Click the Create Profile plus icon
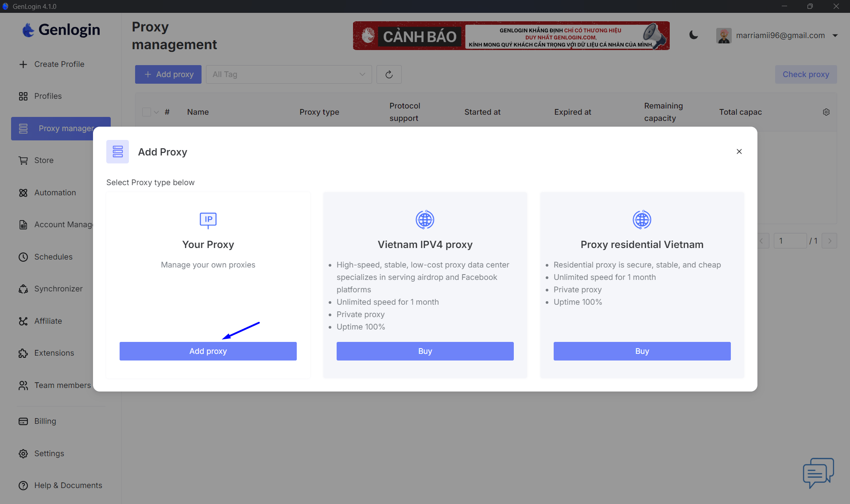The height and width of the screenshot is (504, 850). (23, 64)
